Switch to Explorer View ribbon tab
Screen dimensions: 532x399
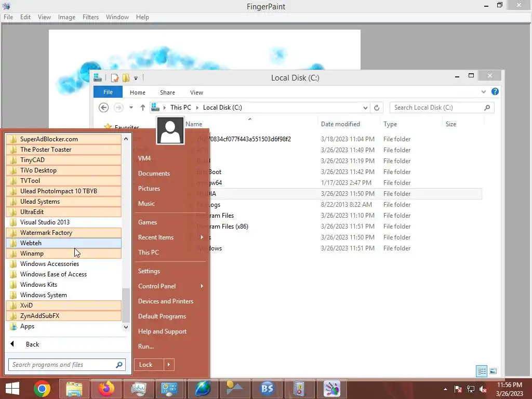[x=196, y=92]
